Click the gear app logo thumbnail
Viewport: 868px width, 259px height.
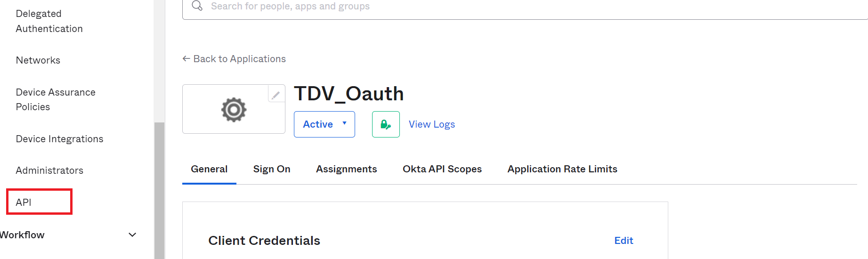pos(234,110)
